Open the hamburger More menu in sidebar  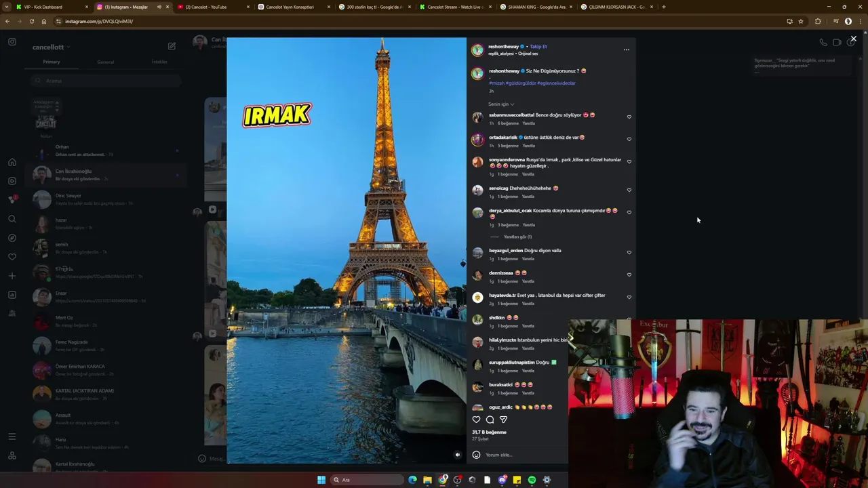click(x=12, y=436)
